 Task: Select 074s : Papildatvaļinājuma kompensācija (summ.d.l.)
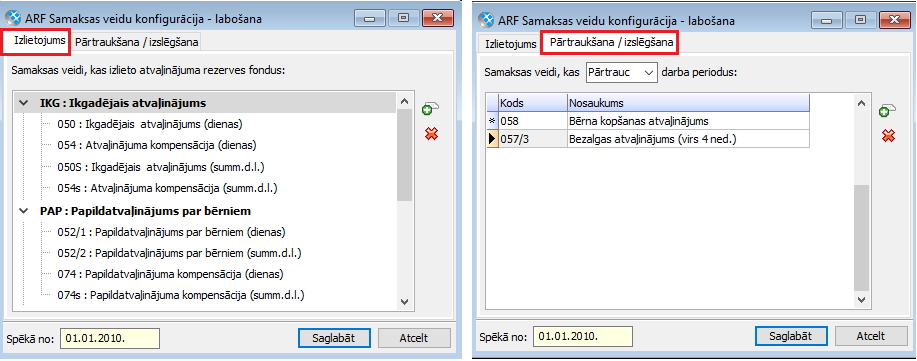pos(181,295)
